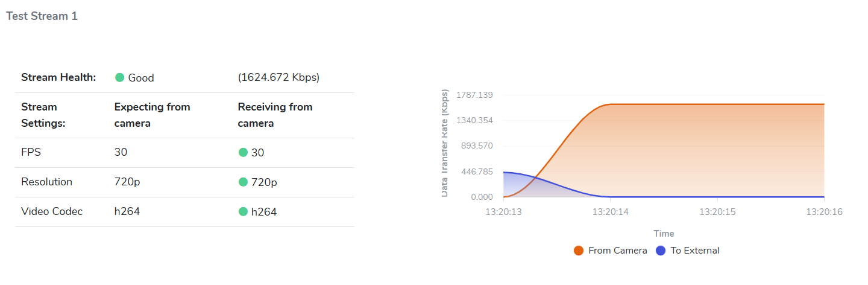Click the 13:20:13 time axis label
This screenshot has width=868, height=285.
(x=504, y=212)
